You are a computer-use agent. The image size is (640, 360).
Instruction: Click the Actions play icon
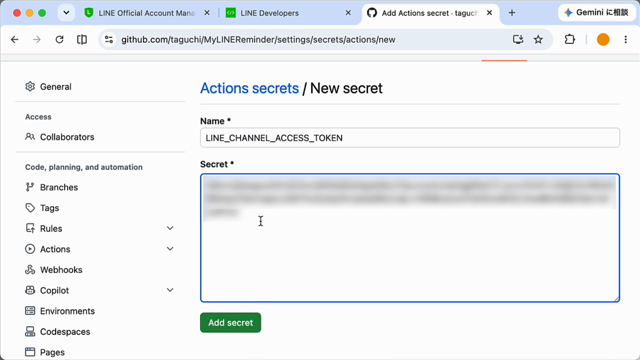(30, 249)
